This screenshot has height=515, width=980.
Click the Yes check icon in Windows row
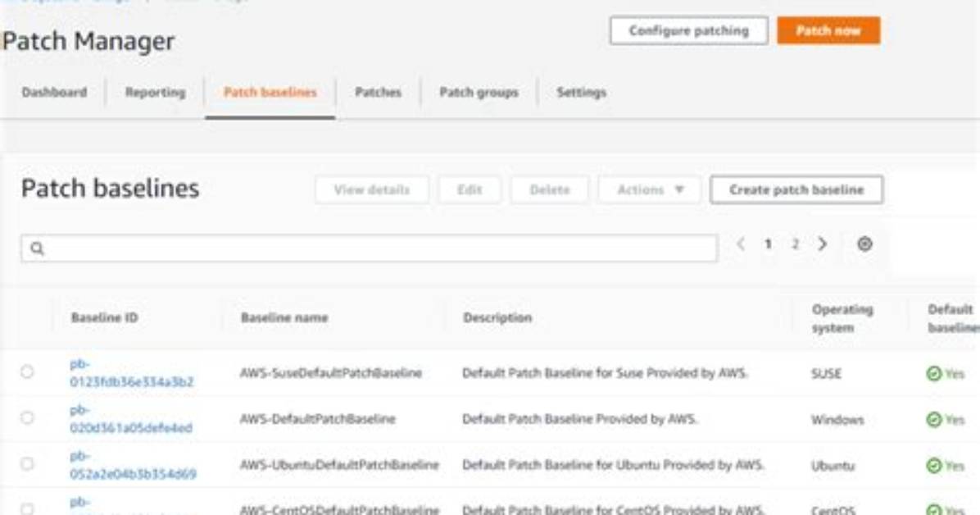tap(934, 419)
